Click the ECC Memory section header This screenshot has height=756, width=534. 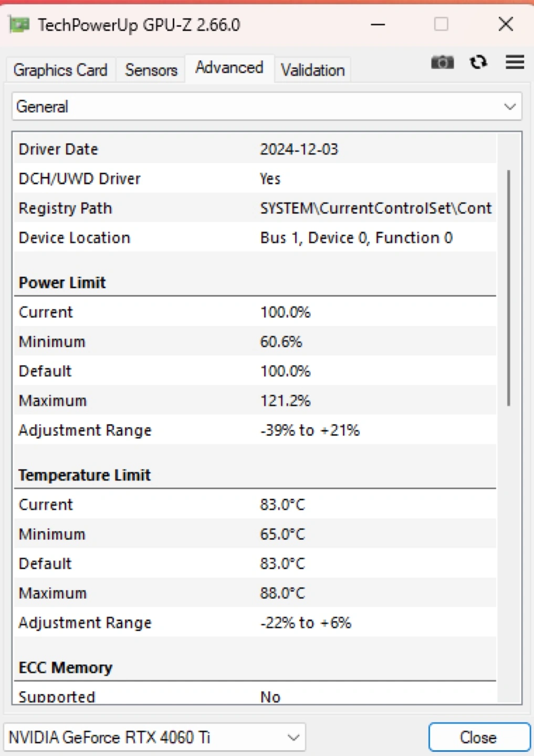(x=66, y=667)
